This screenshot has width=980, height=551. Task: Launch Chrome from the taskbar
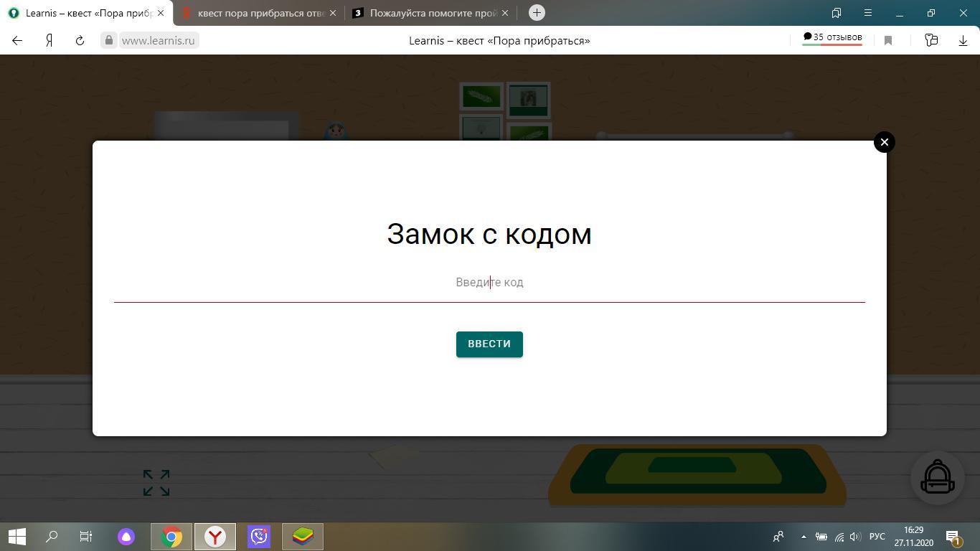click(171, 537)
